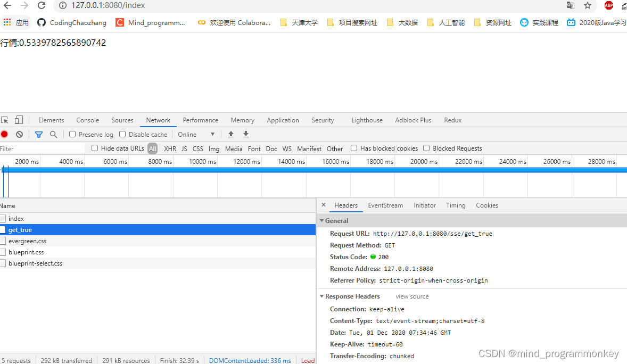Screen dimensions: 627x364
Task: Focus the Filter text field
Action: [x=42, y=149]
